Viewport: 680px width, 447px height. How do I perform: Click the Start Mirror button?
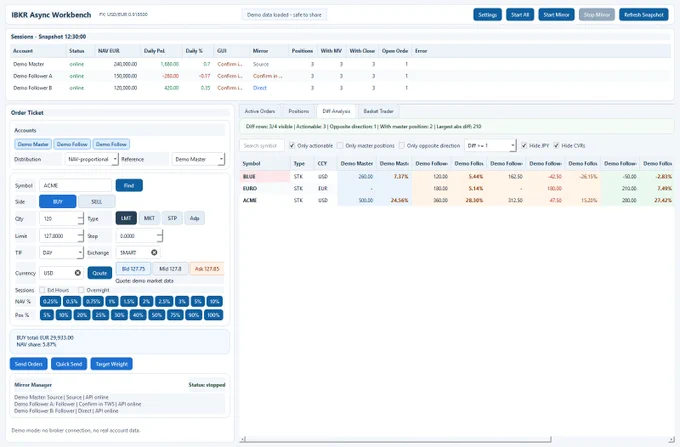click(x=556, y=15)
